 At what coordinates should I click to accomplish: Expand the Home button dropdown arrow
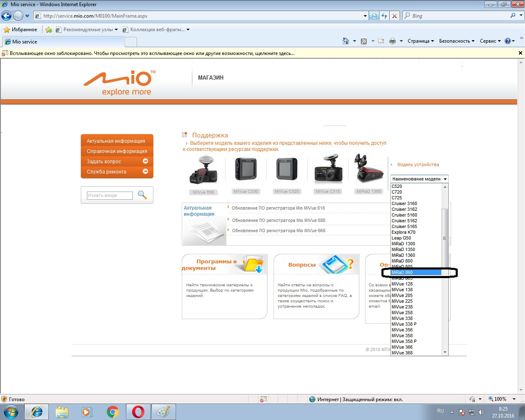354,41
